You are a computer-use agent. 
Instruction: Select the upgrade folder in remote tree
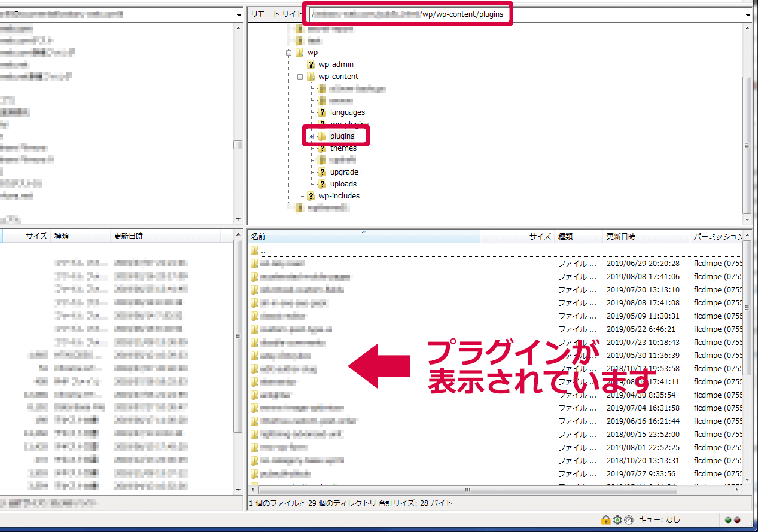click(344, 172)
